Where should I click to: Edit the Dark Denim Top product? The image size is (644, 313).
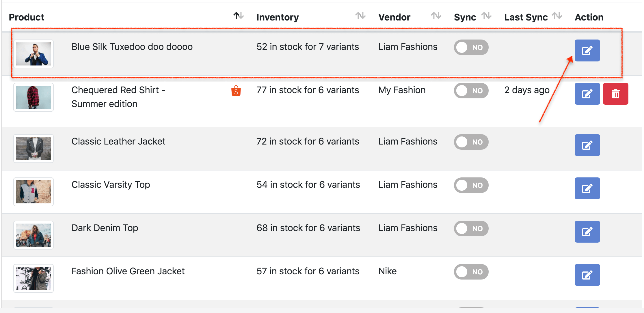click(x=587, y=232)
